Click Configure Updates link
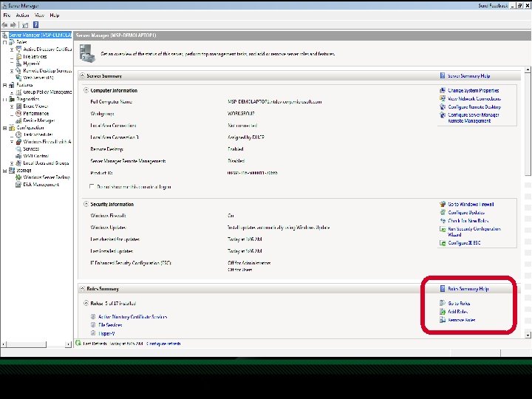The image size is (532, 399). click(x=466, y=212)
